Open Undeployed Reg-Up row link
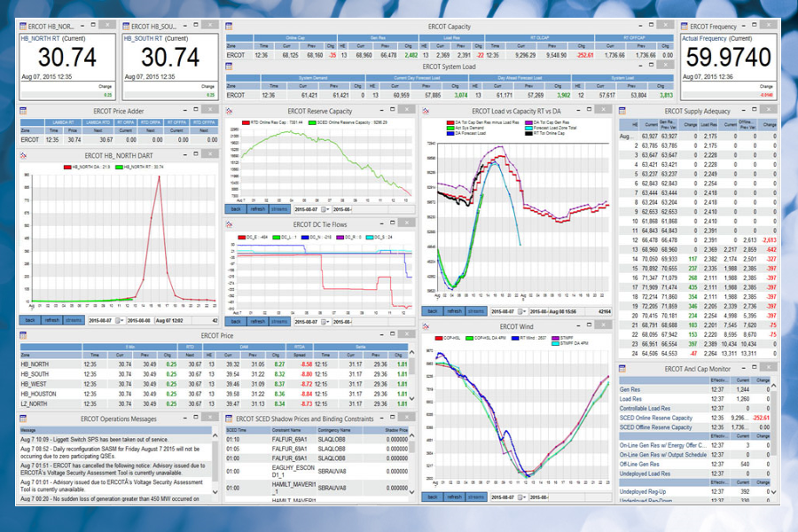Screen dimensions: 798x532 [x=643, y=492]
